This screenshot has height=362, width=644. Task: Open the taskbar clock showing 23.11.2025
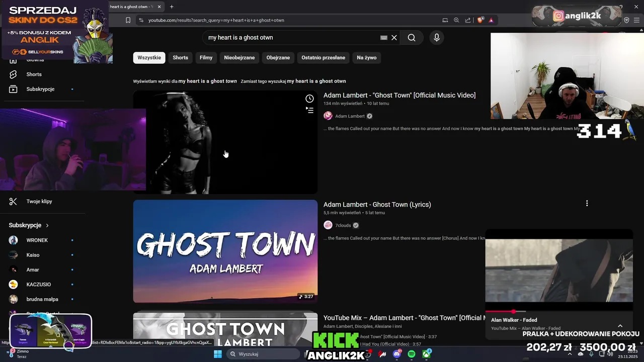pos(627,354)
